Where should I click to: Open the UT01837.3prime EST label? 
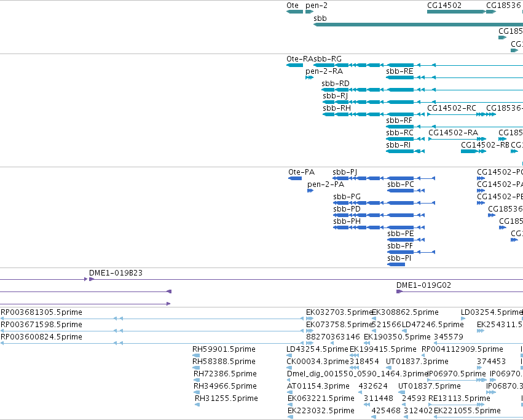(x=417, y=362)
